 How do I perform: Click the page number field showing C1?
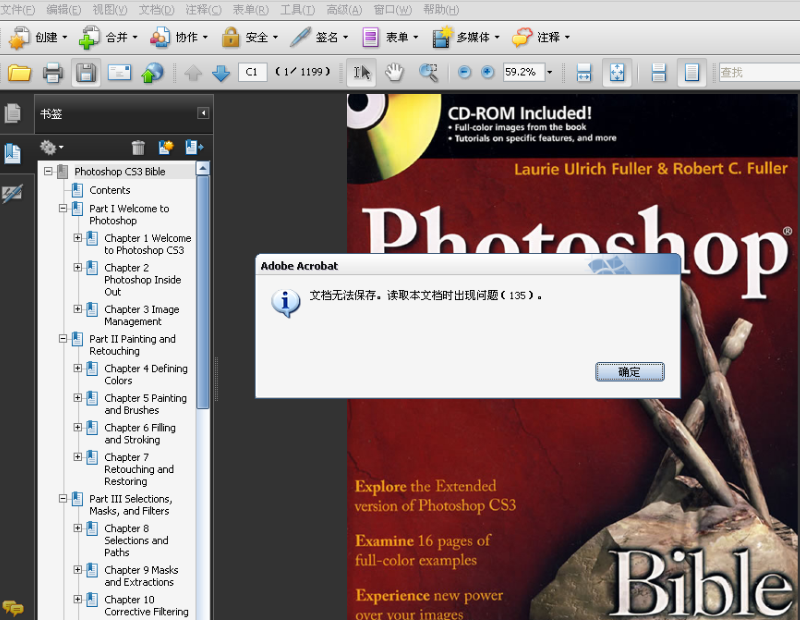click(x=253, y=72)
